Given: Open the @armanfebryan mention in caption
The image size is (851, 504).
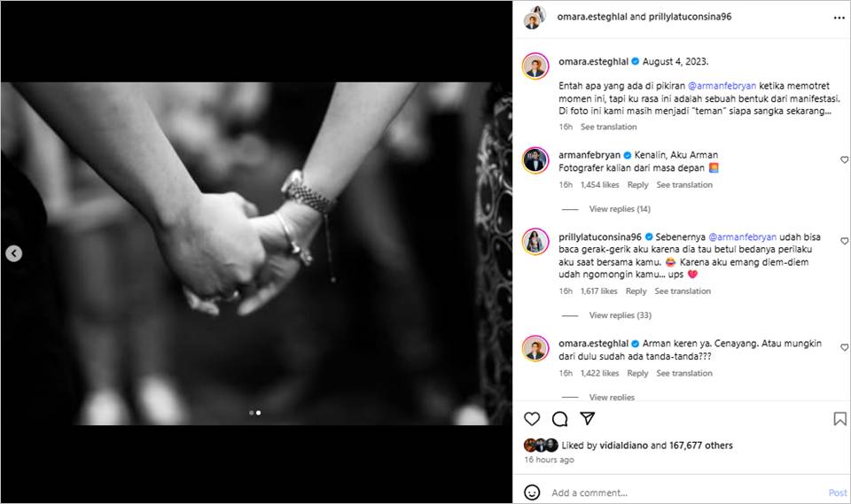Looking at the screenshot, I should click(722, 86).
